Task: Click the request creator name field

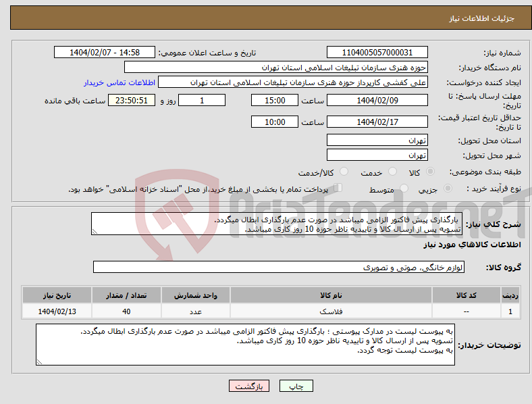Action: 293,82
